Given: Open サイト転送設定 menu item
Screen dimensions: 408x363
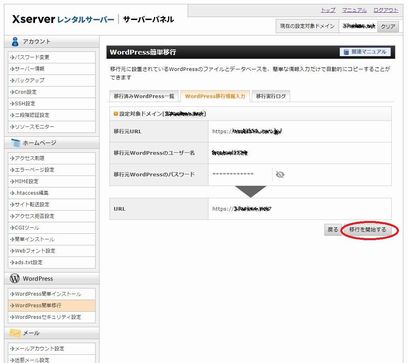Looking at the screenshot, I should 52,204.
